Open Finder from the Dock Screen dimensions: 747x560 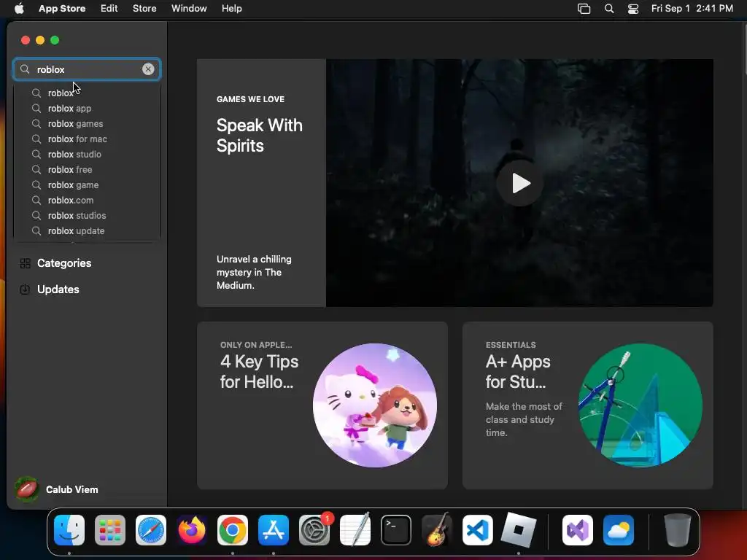[x=69, y=529]
